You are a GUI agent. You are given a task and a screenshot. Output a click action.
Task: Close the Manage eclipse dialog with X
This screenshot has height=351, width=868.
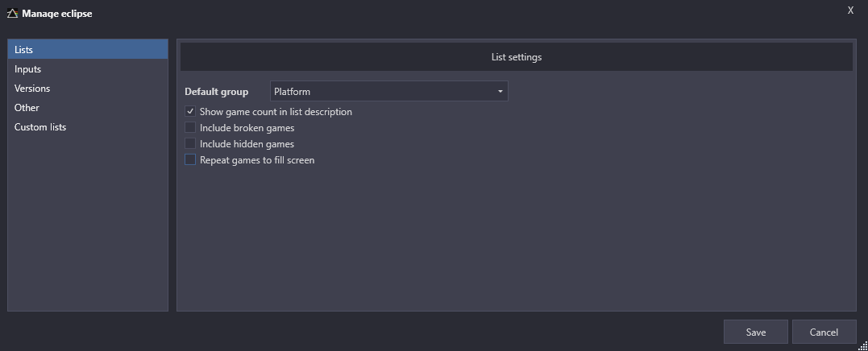850,10
